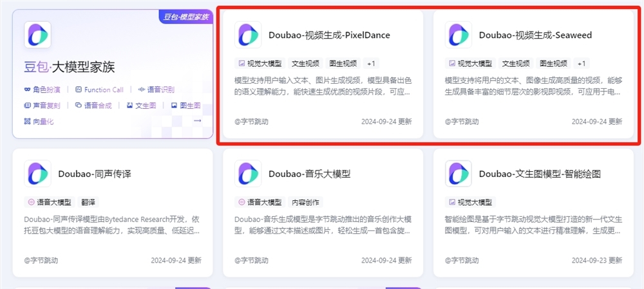Click the Doubao-音乐大模型 logo icon
This screenshot has width=644, height=289.
[248, 174]
